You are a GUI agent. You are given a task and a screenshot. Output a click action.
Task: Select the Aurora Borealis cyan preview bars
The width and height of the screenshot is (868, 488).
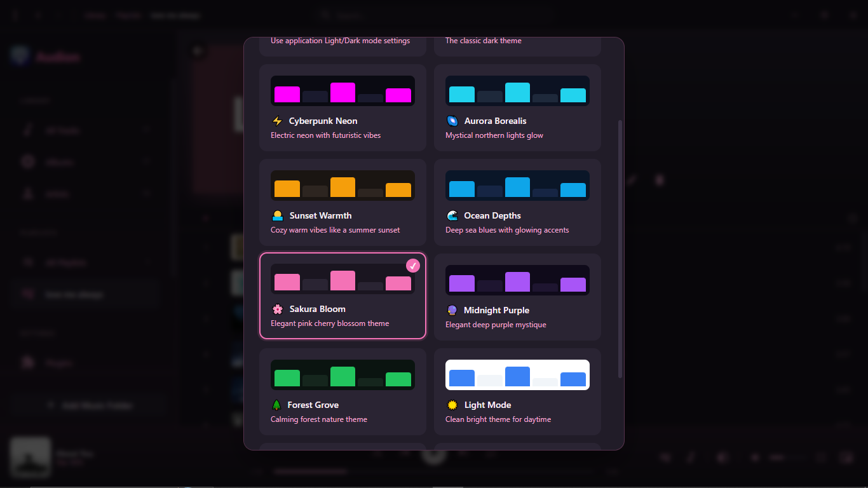517,91
